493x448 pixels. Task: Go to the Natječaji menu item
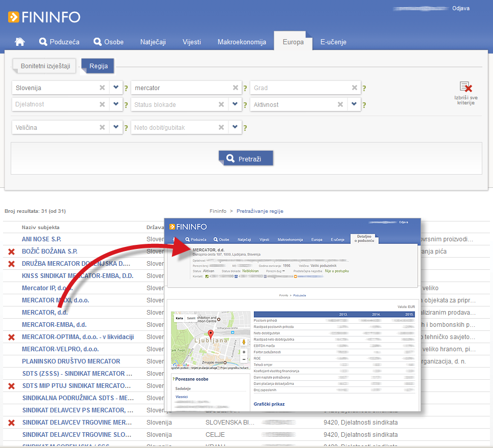click(153, 42)
